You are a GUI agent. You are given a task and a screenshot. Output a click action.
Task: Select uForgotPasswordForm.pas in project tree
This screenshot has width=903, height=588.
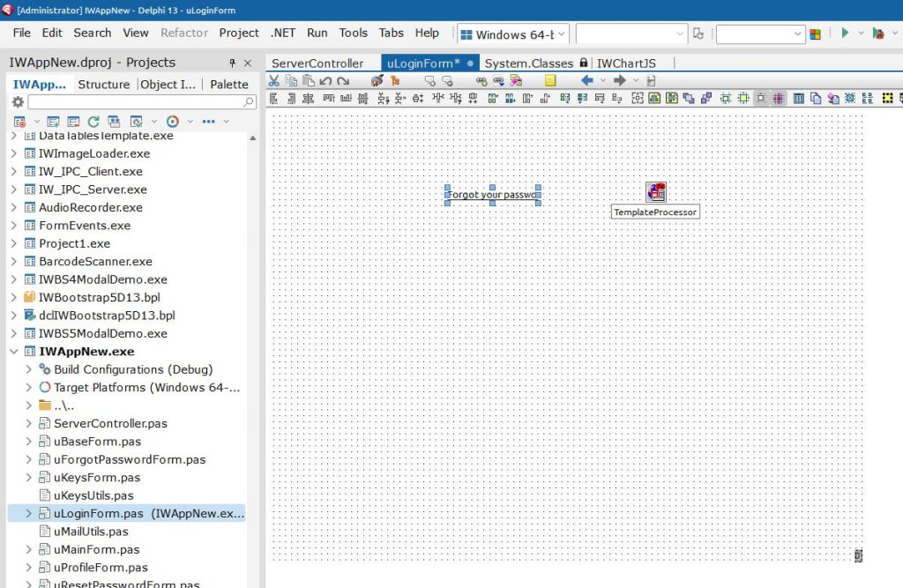[x=130, y=459]
